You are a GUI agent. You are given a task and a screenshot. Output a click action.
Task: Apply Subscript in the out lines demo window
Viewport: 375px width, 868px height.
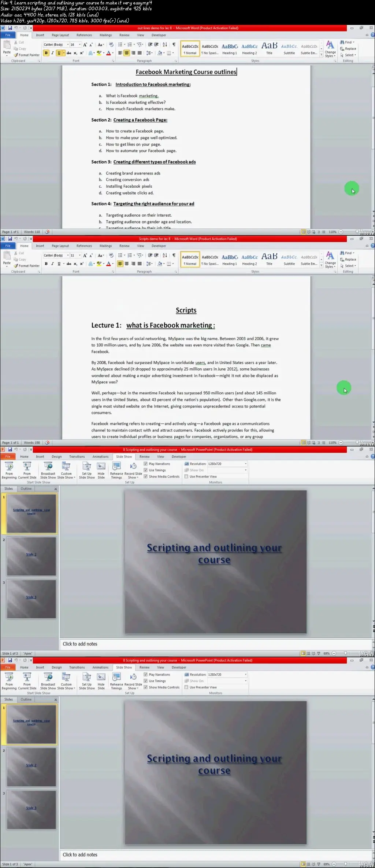(x=75, y=53)
